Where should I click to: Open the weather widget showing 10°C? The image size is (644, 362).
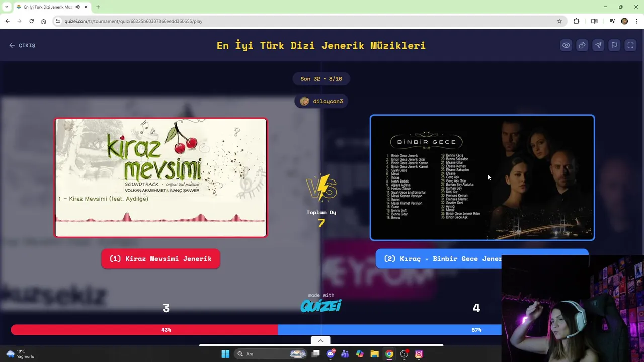point(20,354)
